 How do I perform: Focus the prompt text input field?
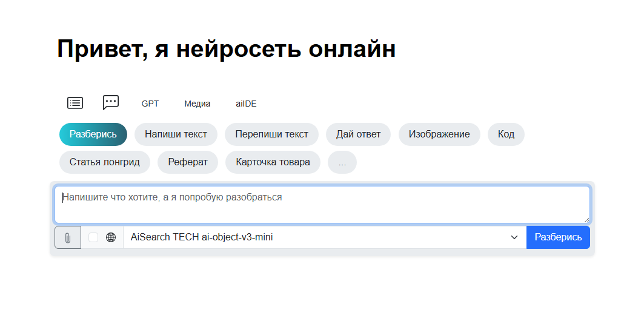[321, 205]
